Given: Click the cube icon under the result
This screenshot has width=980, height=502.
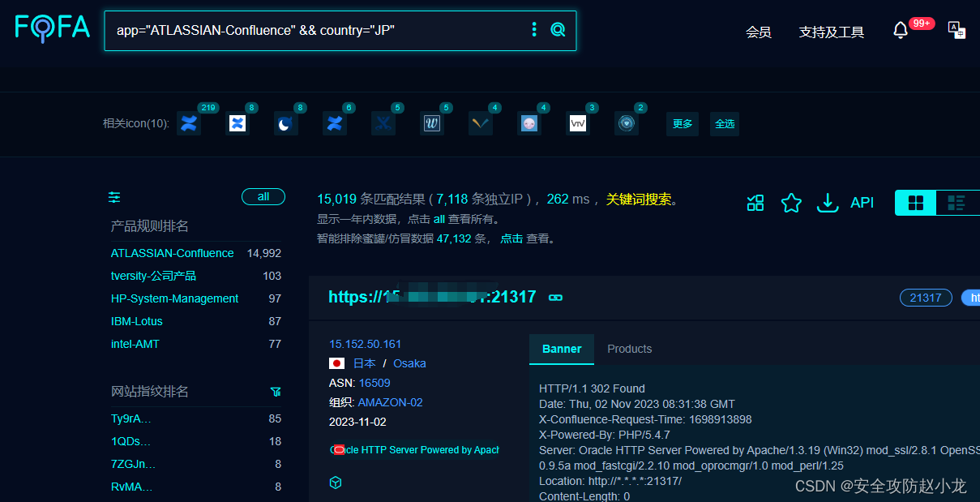Looking at the screenshot, I should [x=336, y=483].
